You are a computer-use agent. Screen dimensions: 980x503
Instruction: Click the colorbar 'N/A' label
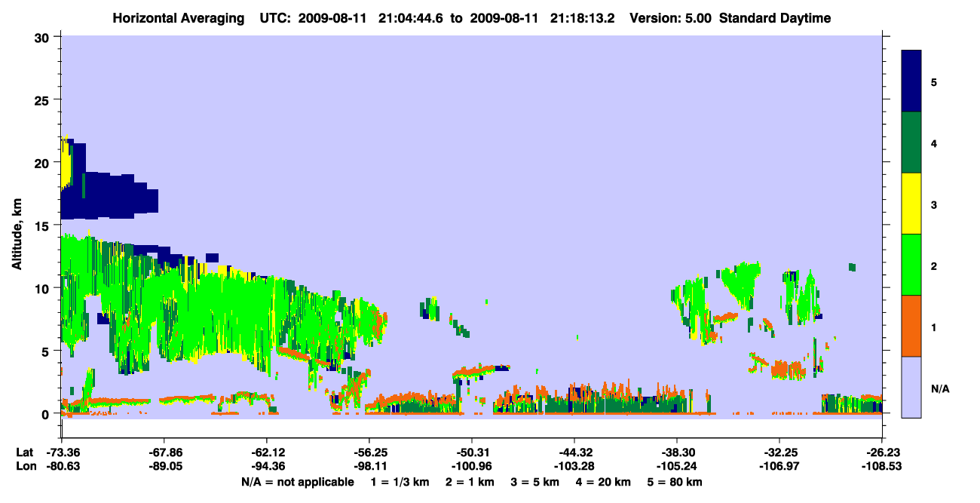[x=940, y=389]
